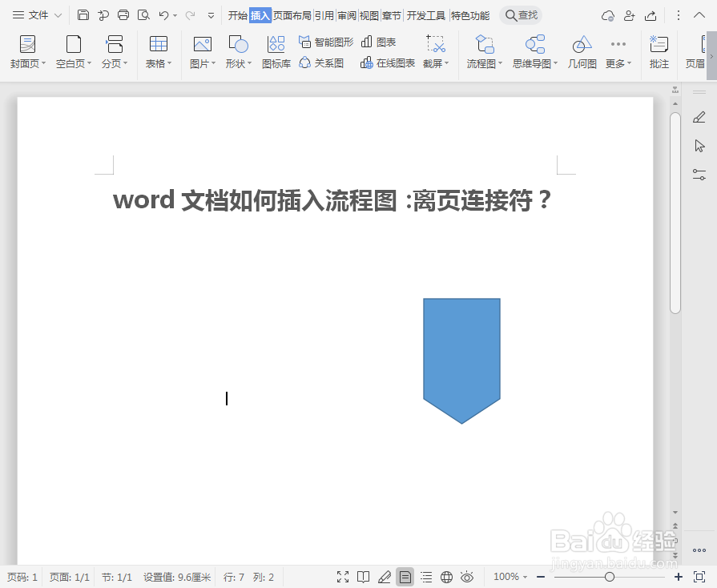
Task: Insert a flowchart (流程图)
Action: click(484, 51)
